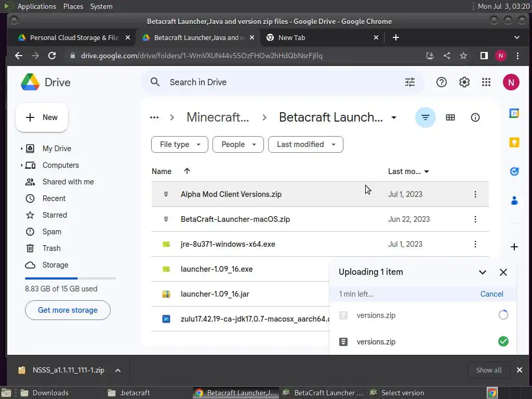Open the Google account avatar in Drive
The height and width of the screenshot is (399, 532).
pyautogui.click(x=511, y=82)
